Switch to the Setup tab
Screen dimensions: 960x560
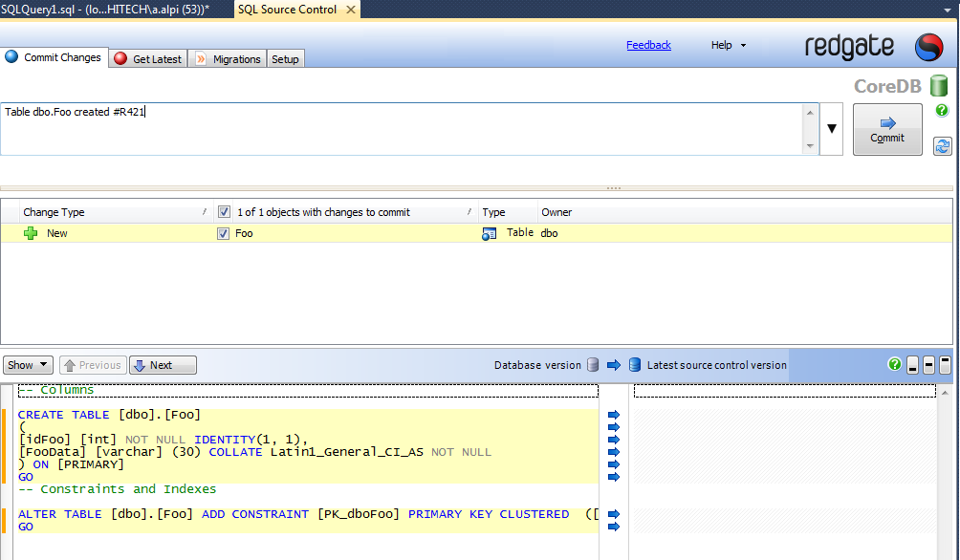click(x=285, y=59)
